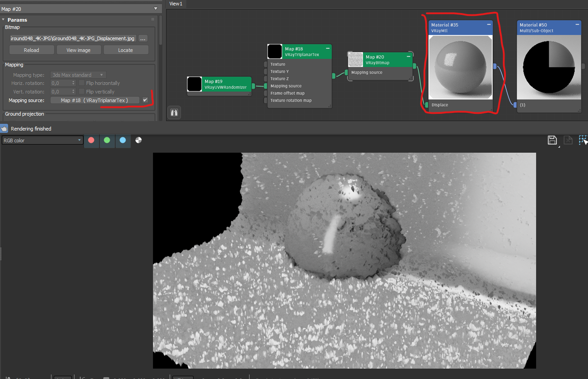Open the Mapping type dropdown
This screenshot has width=588, height=379.
pos(78,75)
